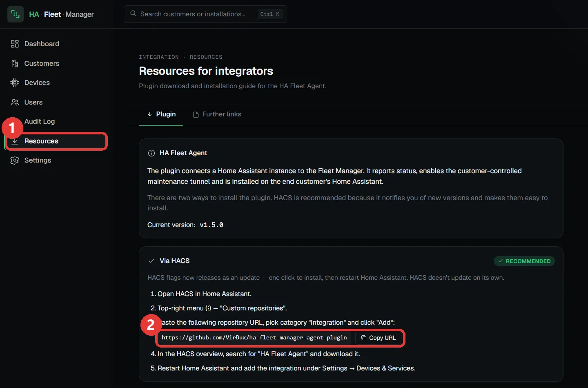Click the checkmark icon beside Via HACS
The image size is (588, 388).
151,261
